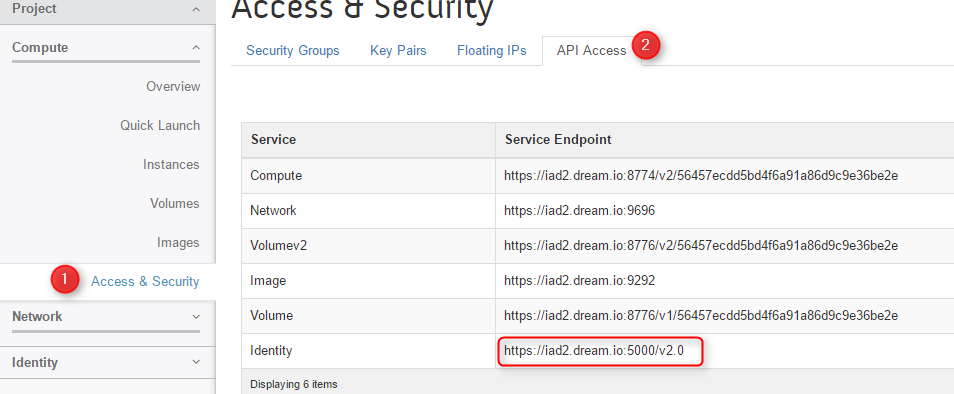Go to Quick Launch
This screenshot has height=394, width=954.
click(x=160, y=125)
